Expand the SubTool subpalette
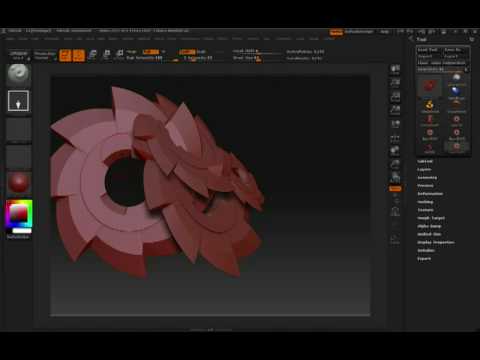The image size is (480, 360). click(x=425, y=161)
